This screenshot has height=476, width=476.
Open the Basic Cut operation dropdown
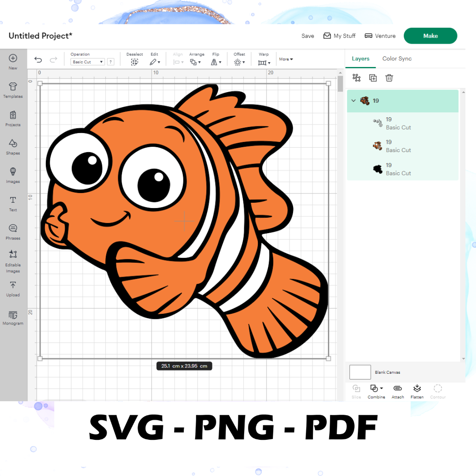[x=88, y=62]
